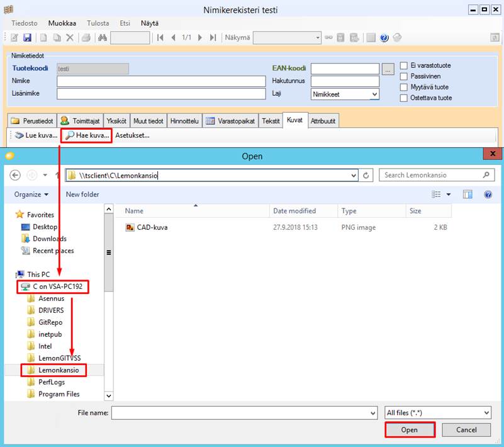Viewport: 504px width, 447px height.
Task: Refresh the folder path in Open dialog
Action: (366, 175)
